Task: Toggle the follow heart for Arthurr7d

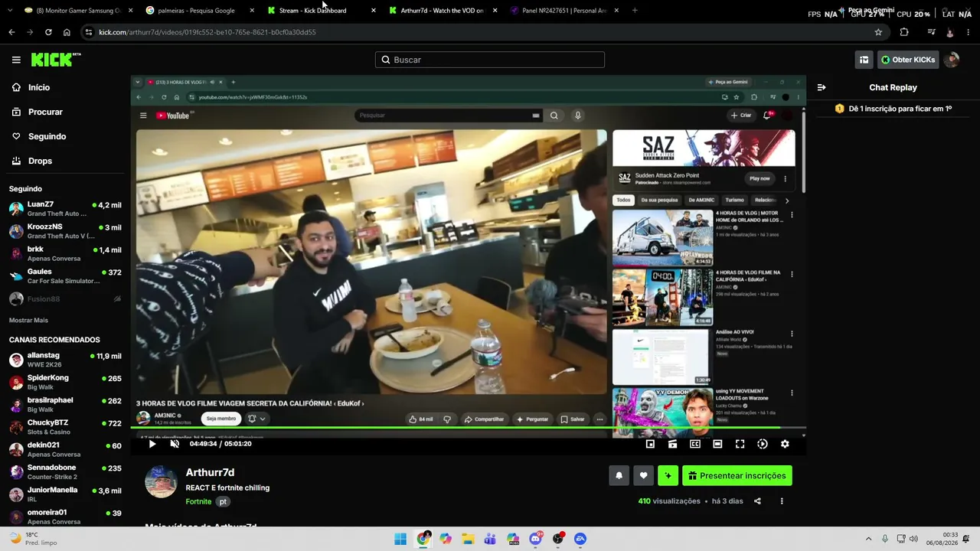Action: tap(643, 475)
